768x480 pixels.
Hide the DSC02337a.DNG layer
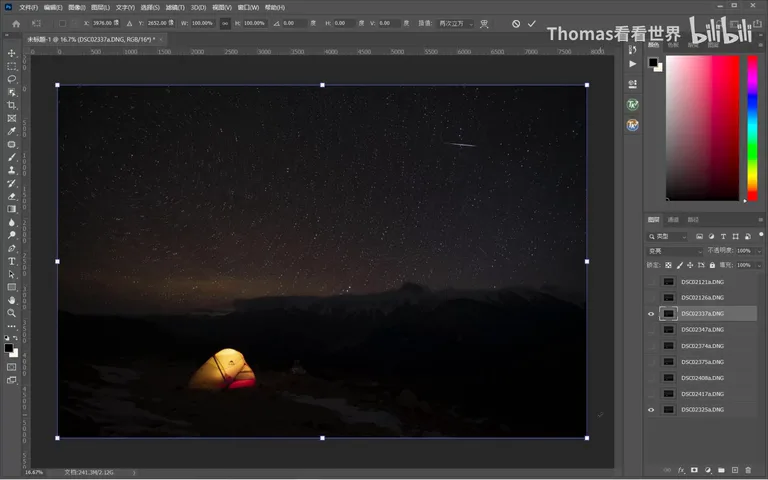(651, 314)
